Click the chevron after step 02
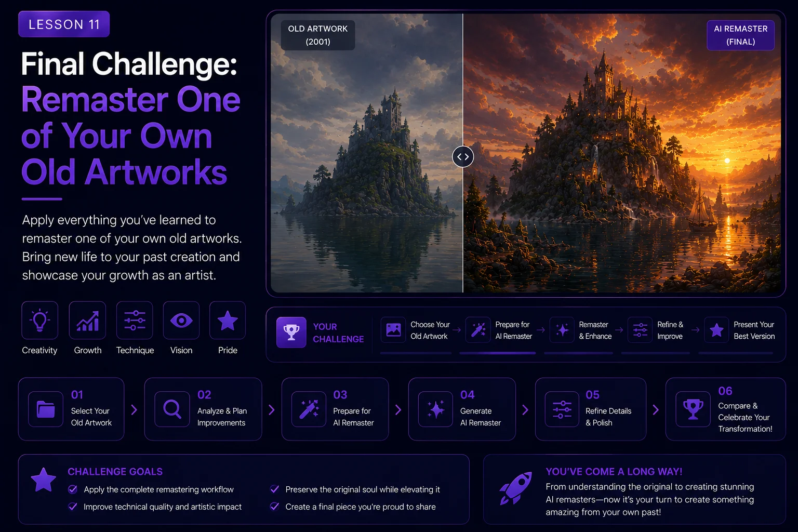798x532 pixels. click(271, 410)
